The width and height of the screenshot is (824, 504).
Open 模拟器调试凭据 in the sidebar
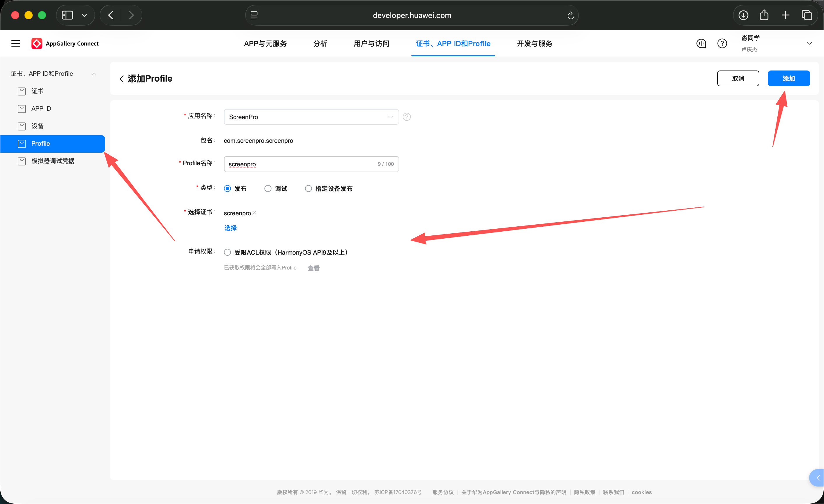pyautogui.click(x=52, y=161)
